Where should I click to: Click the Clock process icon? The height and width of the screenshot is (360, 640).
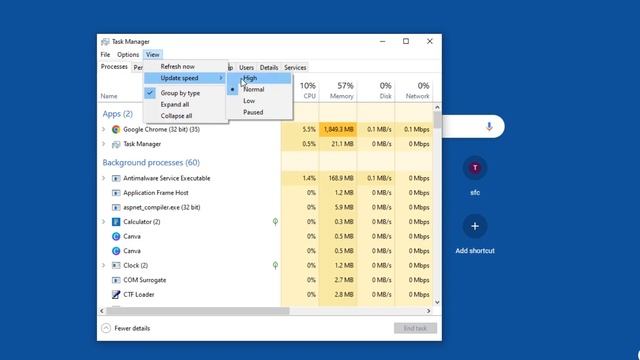[x=116, y=265]
